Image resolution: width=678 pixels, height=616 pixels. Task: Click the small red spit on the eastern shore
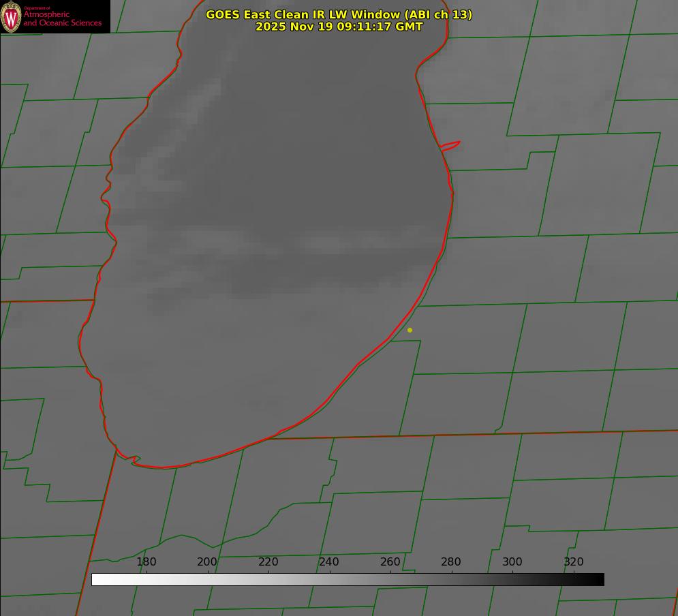click(450, 145)
